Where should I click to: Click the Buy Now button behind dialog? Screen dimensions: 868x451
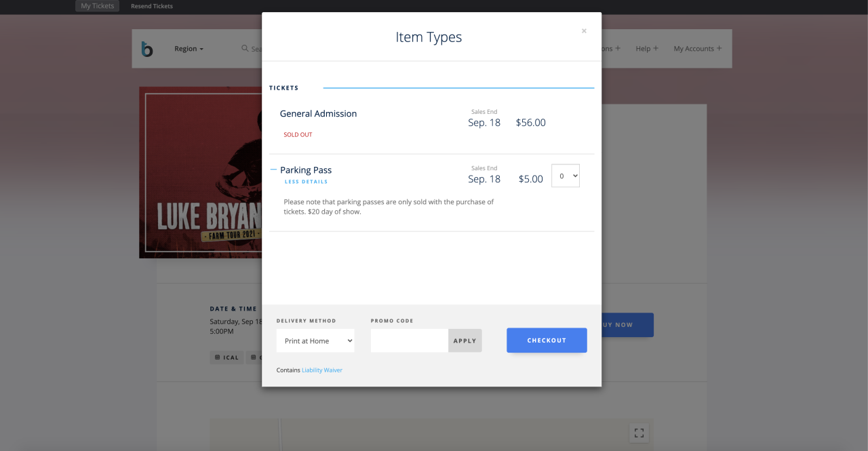(627, 325)
